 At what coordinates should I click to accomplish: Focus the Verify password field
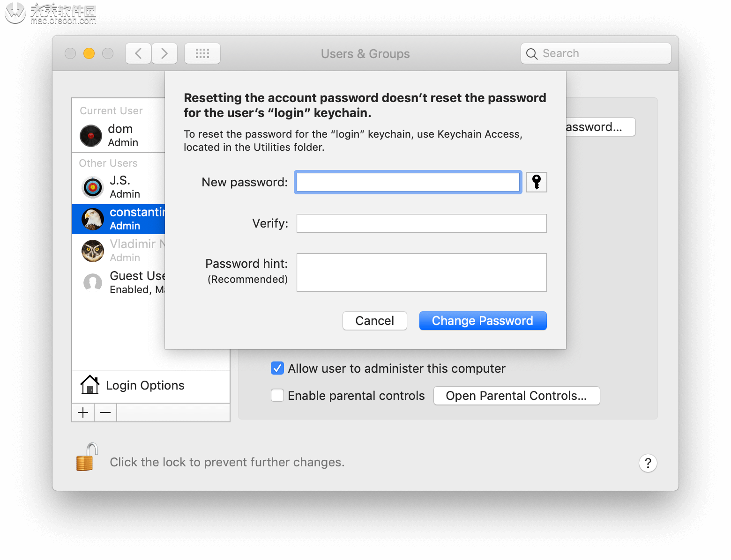point(422,223)
